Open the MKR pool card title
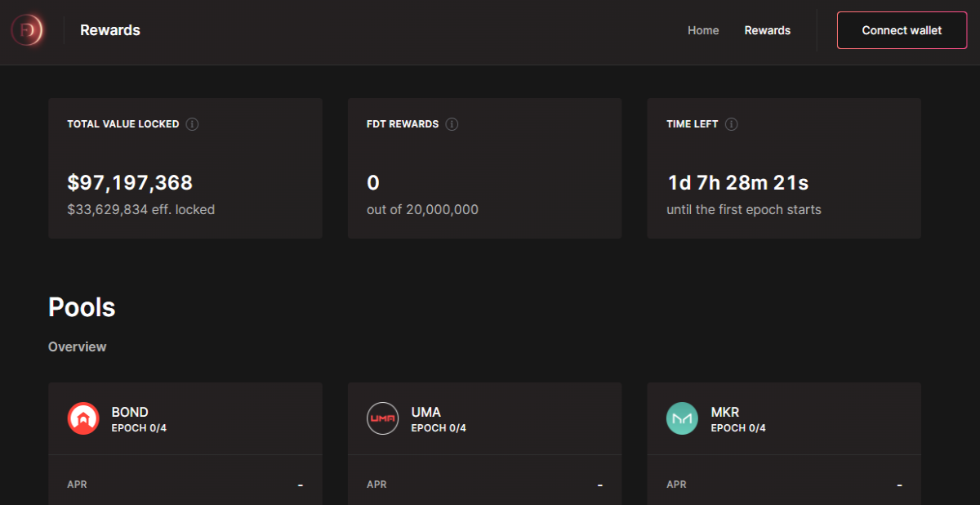 click(x=724, y=412)
